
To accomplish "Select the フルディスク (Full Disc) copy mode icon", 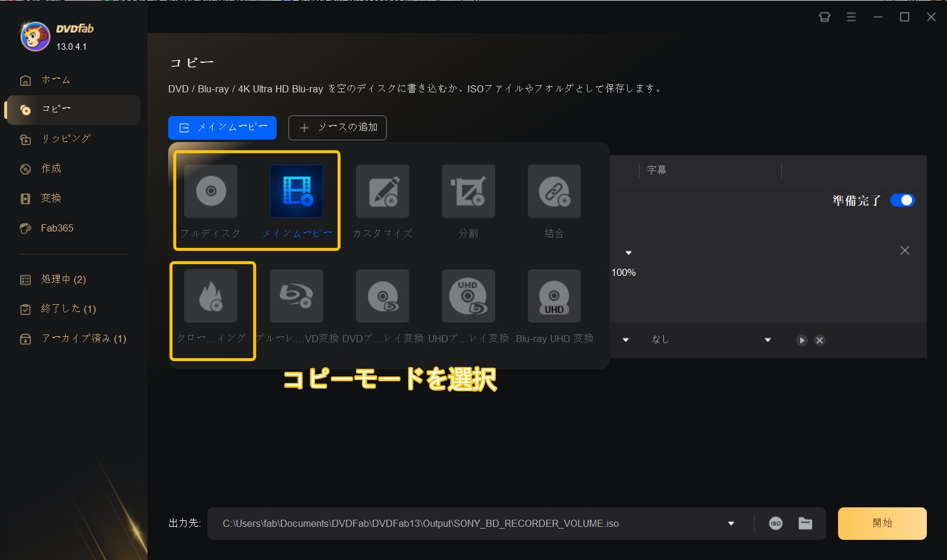I will (211, 191).
